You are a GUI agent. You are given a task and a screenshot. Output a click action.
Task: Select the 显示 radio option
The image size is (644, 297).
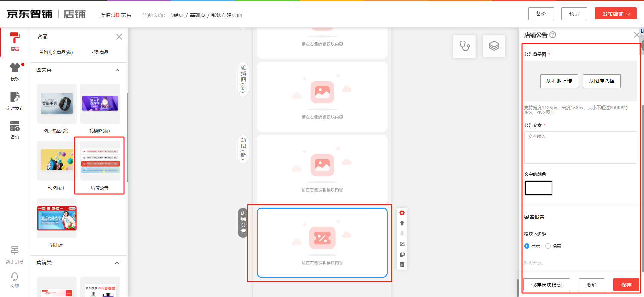[527, 246]
